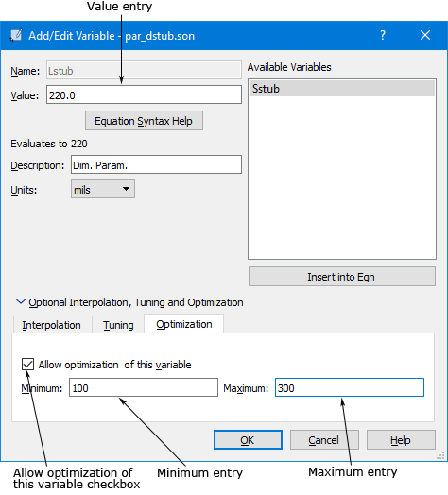Open Help via the Help button
This screenshot has height=495, width=448.
point(401,440)
